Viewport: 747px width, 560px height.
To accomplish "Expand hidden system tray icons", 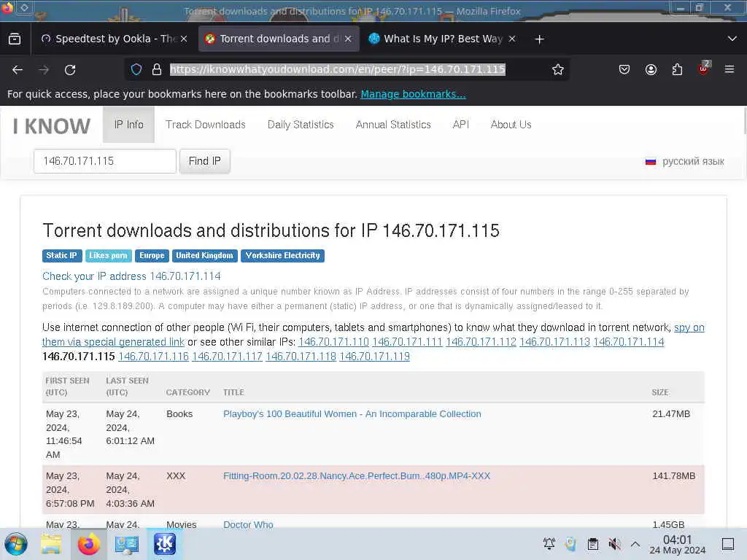I will 635,543.
